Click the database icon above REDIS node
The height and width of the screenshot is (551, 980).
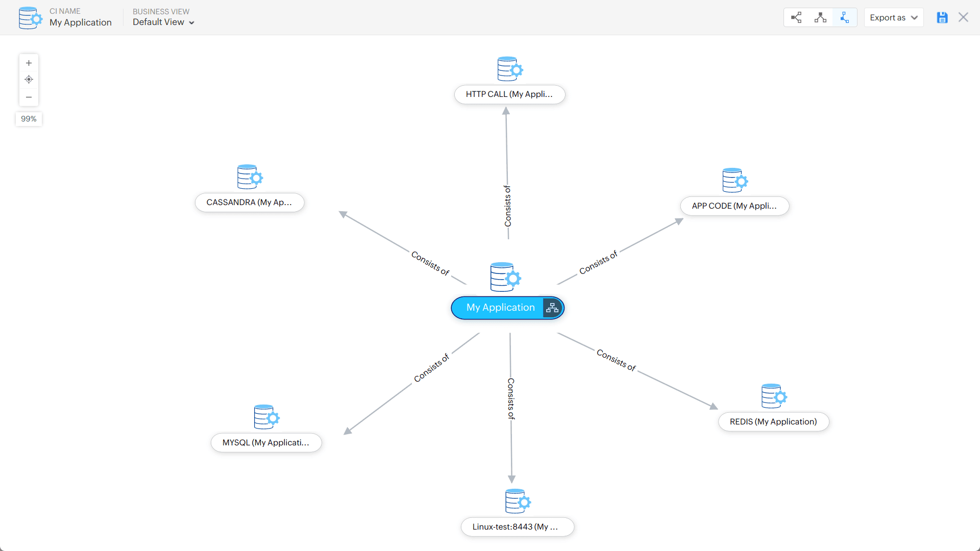773,396
